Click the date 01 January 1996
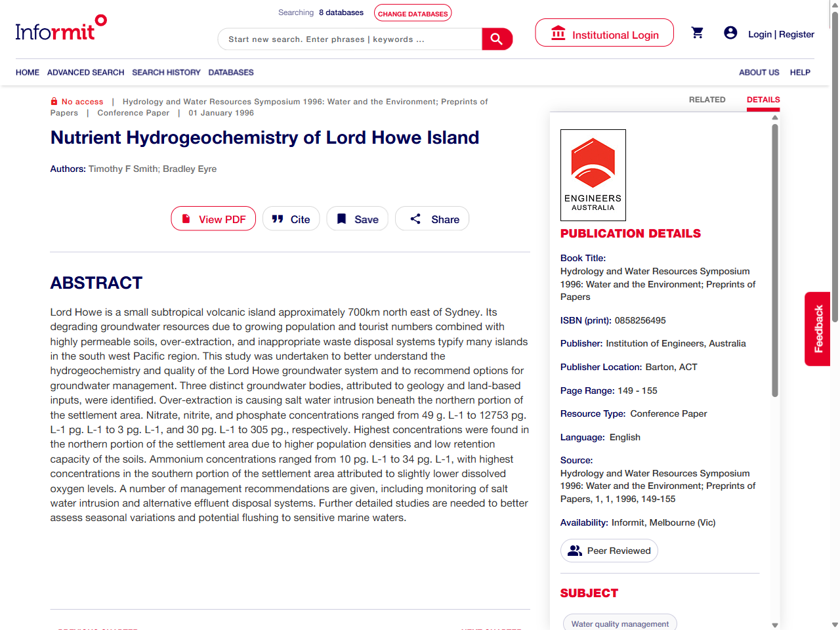Viewport: 840px width, 630px height. (x=221, y=113)
